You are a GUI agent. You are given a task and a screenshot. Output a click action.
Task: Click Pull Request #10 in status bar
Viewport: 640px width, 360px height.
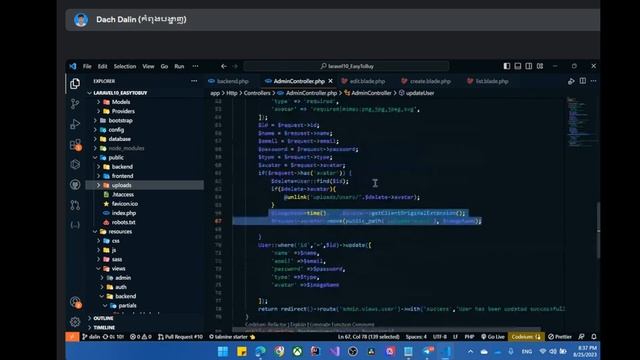[x=180, y=337]
